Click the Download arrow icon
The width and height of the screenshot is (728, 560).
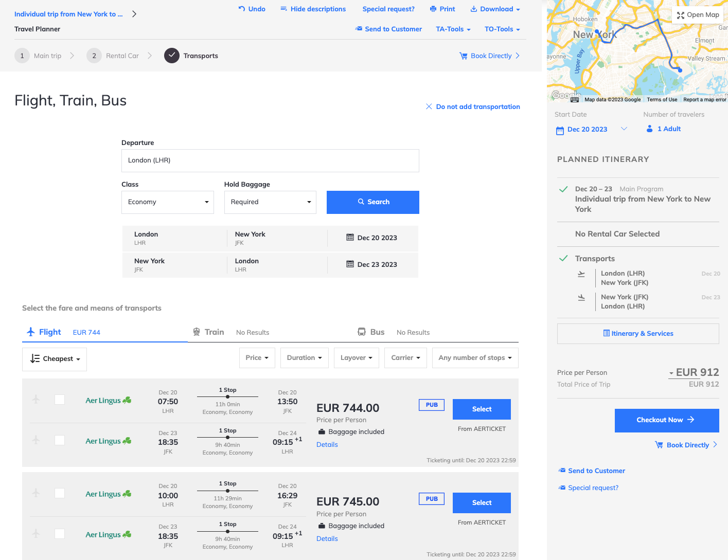(x=474, y=9)
